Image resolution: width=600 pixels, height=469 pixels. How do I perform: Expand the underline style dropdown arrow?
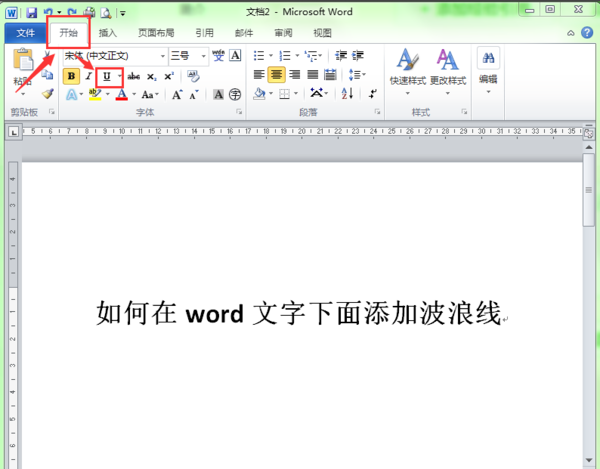(x=119, y=76)
